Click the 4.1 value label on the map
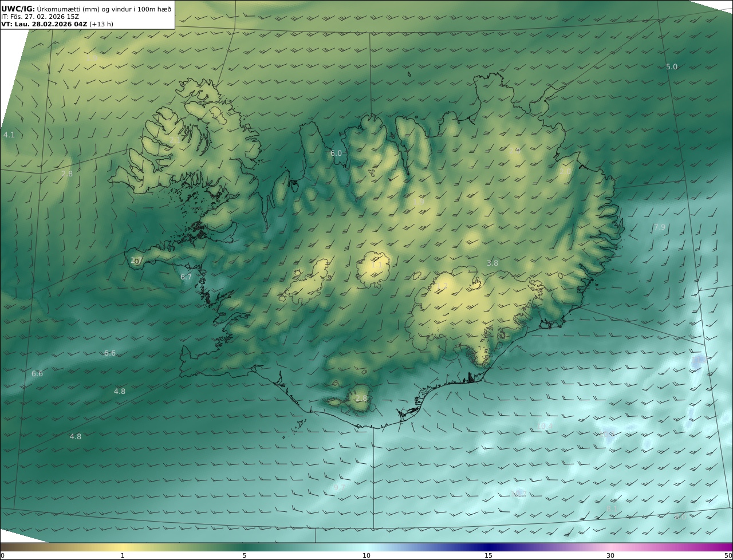The width and height of the screenshot is (733, 560). 9,135
